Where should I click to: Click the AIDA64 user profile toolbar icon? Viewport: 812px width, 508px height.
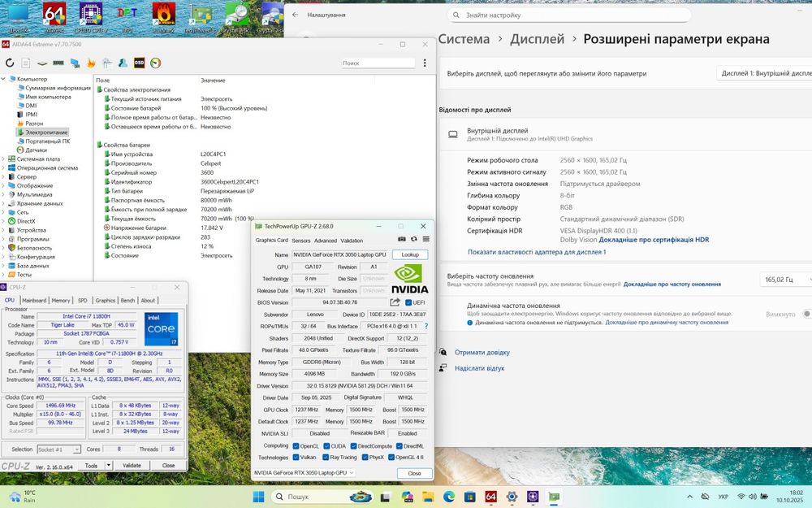click(123, 63)
